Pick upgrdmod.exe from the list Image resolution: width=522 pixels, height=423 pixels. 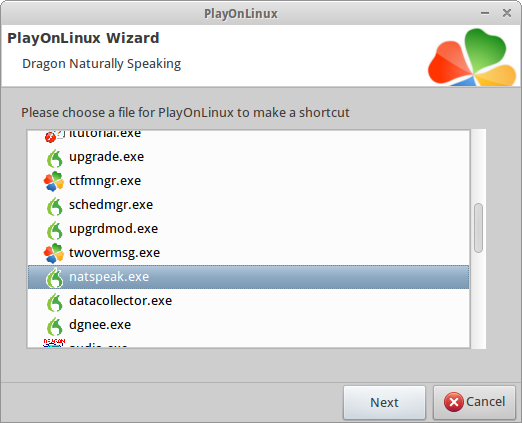[248, 229]
